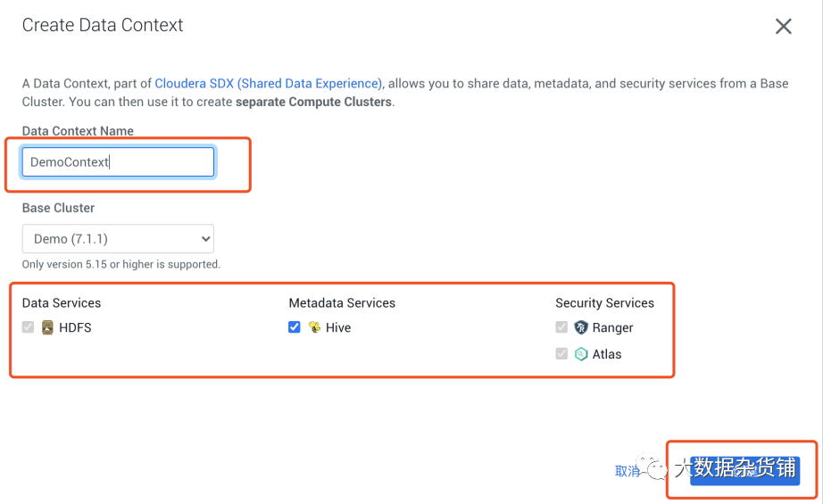Open the Cloudera SDX (Shared Data Experience) link
Image resolution: width=823 pixels, height=504 pixels.
click(269, 83)
